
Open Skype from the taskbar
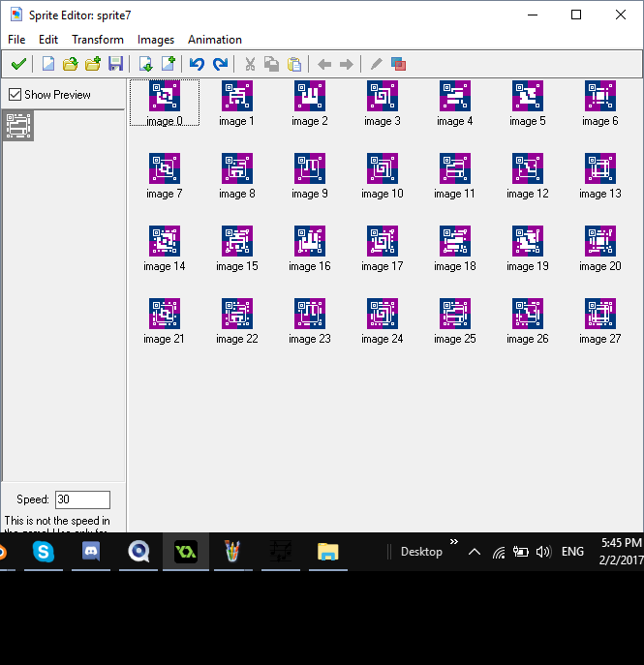point(44,552)
